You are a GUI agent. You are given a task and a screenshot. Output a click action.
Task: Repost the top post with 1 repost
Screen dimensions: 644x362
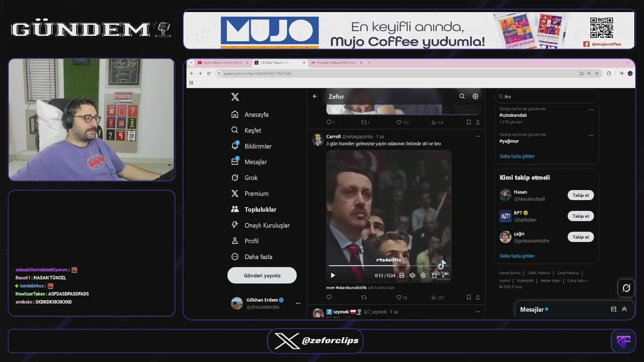tap(365, 122)
